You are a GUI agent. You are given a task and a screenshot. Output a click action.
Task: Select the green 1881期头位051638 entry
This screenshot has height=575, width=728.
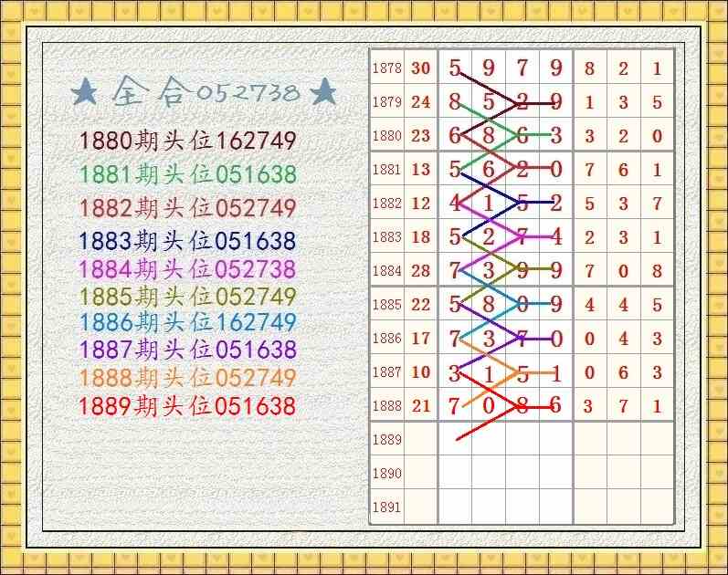187,174
